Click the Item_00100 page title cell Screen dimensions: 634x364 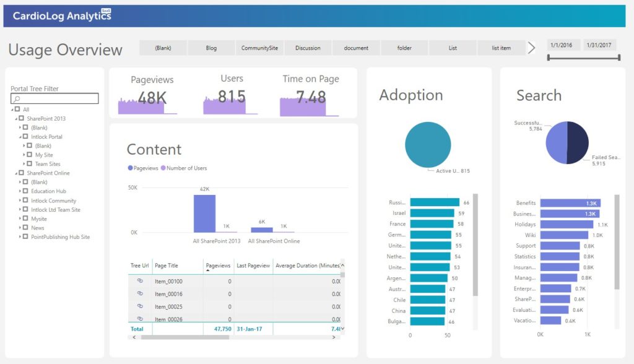point(168,281)
